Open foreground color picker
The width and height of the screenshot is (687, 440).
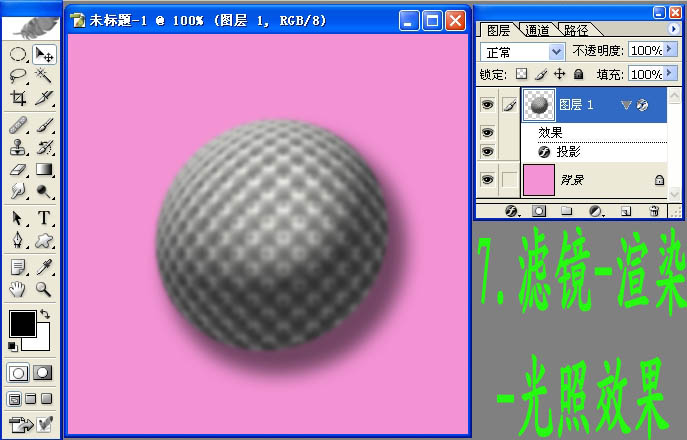22,324
